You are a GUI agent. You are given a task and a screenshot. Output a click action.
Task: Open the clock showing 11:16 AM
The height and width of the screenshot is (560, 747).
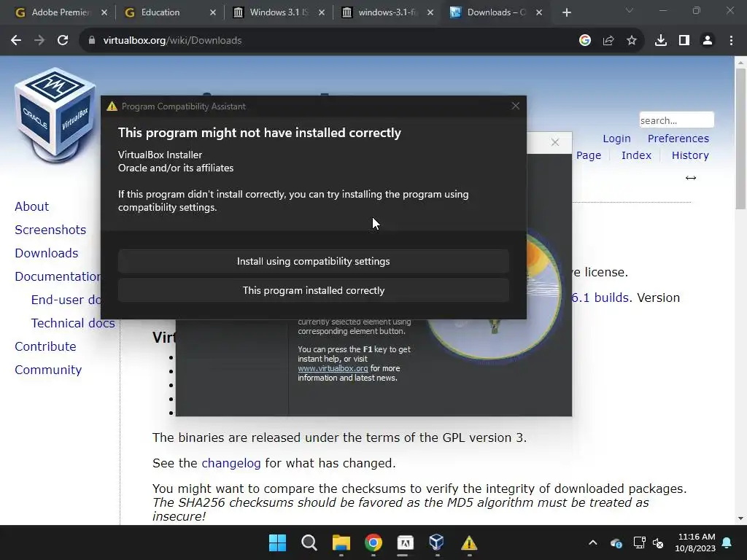point(695,542)
